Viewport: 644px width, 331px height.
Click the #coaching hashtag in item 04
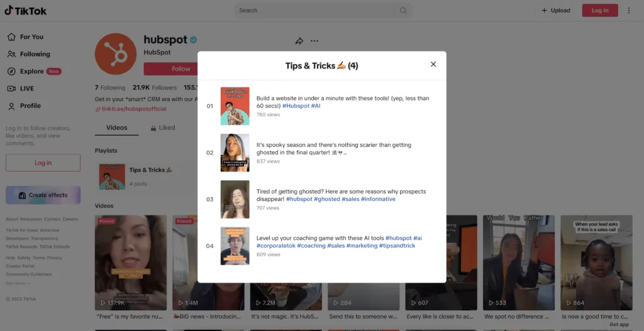click(311, 246)
